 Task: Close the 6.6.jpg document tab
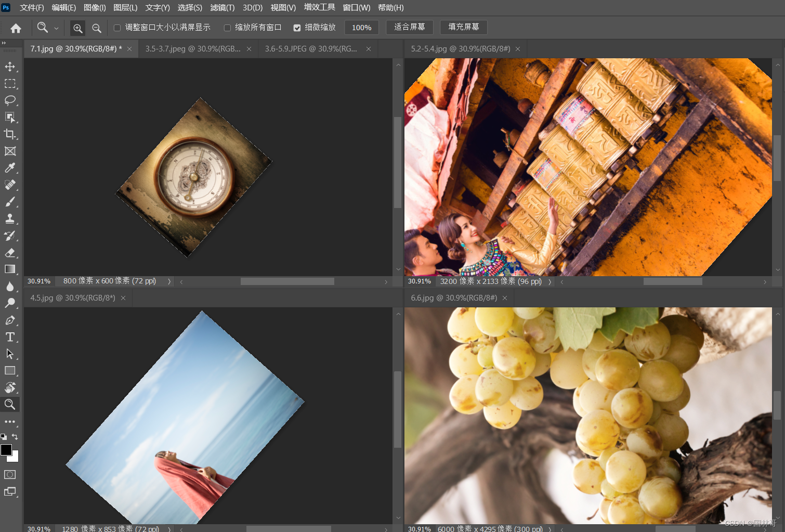point(505,298)
